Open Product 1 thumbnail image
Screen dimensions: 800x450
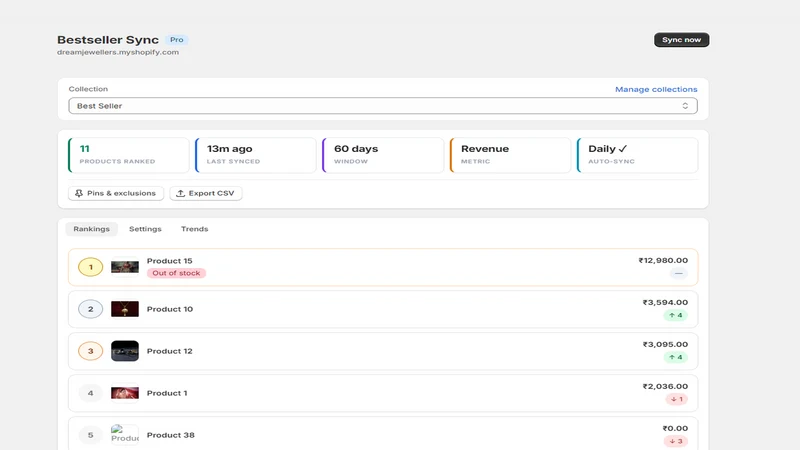click(x=125, y=393)
